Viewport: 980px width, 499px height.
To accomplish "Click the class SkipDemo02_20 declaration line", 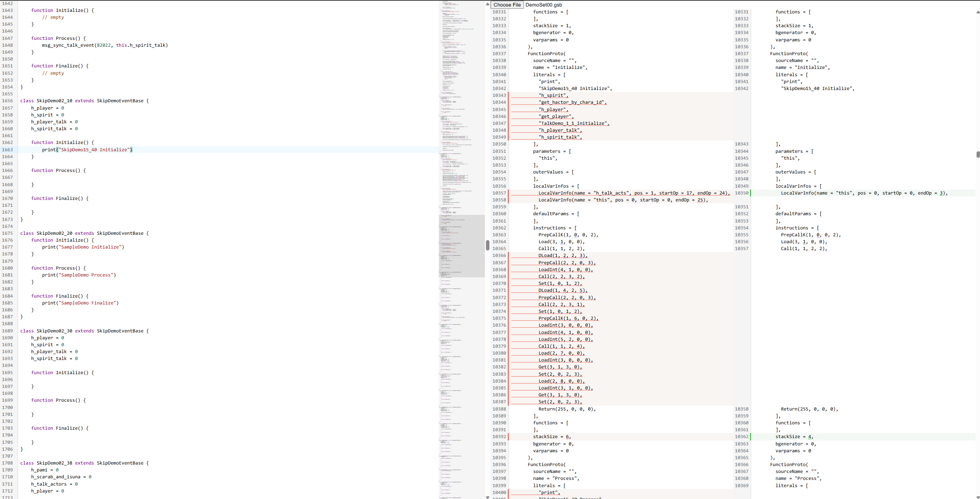I will [x=84, y=233].
